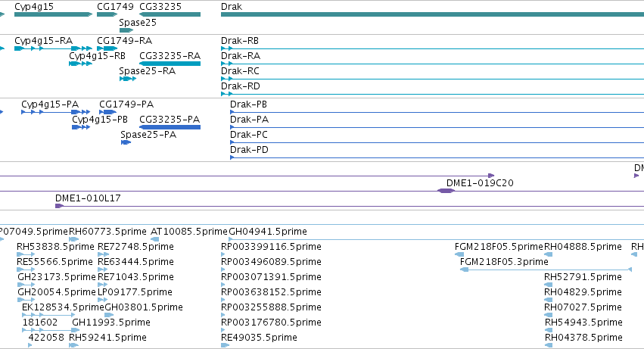Click the RH04888.5prime EST label
The height and width of the screenshot is (349, 644).
click(583, 247)
